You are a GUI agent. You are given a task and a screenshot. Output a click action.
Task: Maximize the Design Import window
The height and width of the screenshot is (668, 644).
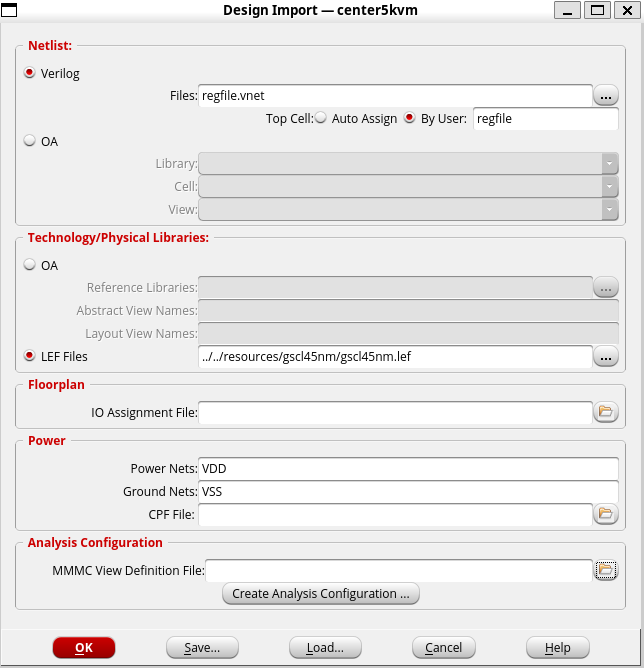coord(597,10)
